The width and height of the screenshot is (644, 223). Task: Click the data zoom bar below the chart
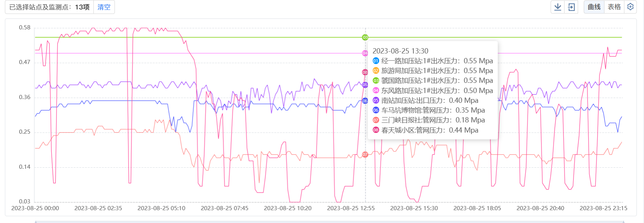[328, 221]
